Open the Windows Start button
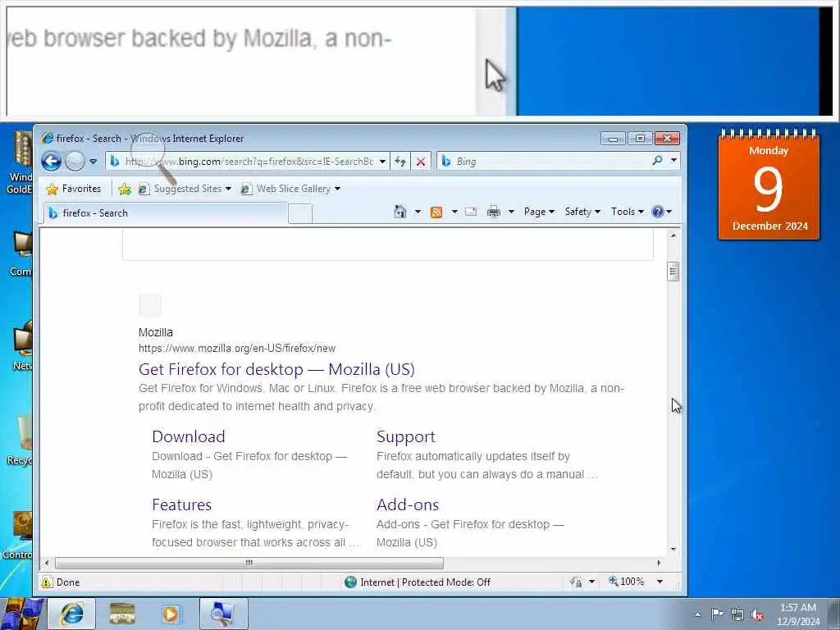The height and width of the screenshot is (630, 840). pyautogui.click(x=21, y=614)
